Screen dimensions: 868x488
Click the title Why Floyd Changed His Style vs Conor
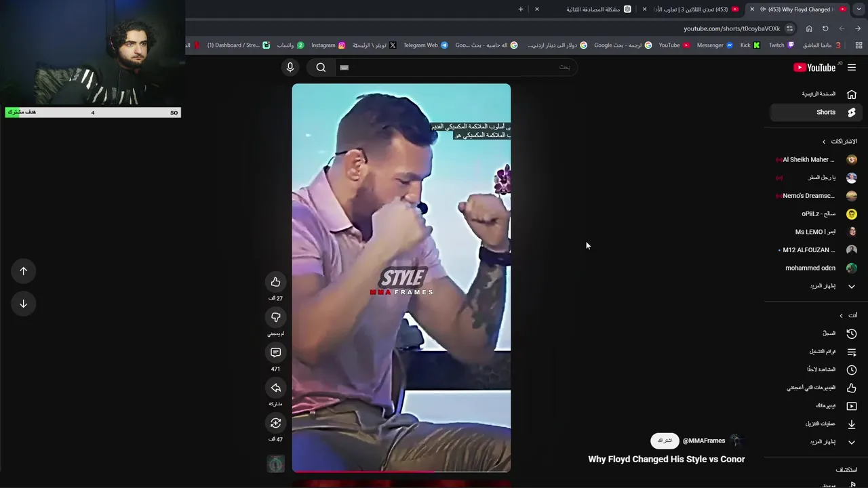(667, 459)
